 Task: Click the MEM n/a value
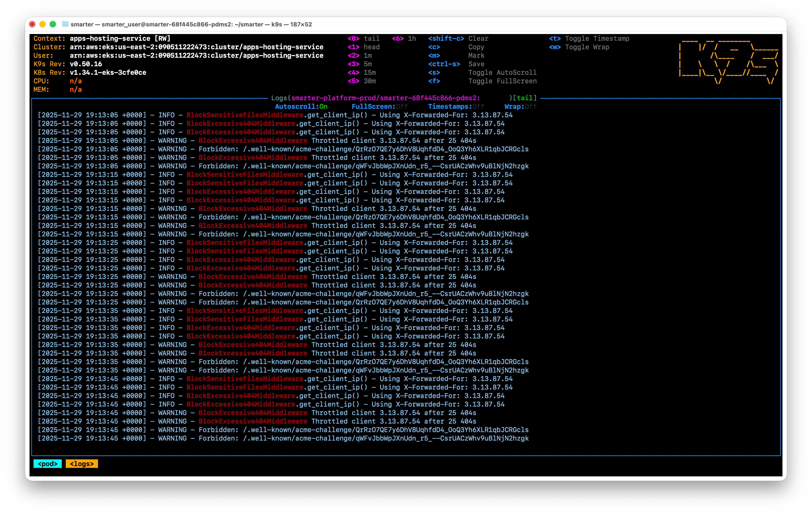76,90
